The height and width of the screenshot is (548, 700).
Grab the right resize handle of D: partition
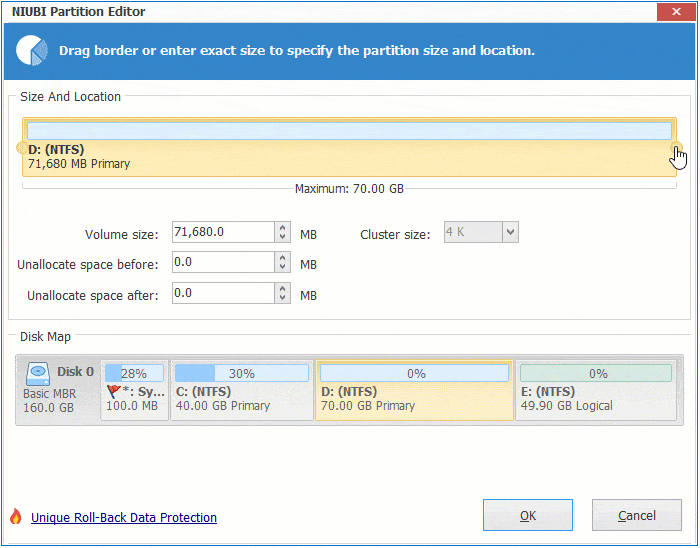tap(676, 148)
